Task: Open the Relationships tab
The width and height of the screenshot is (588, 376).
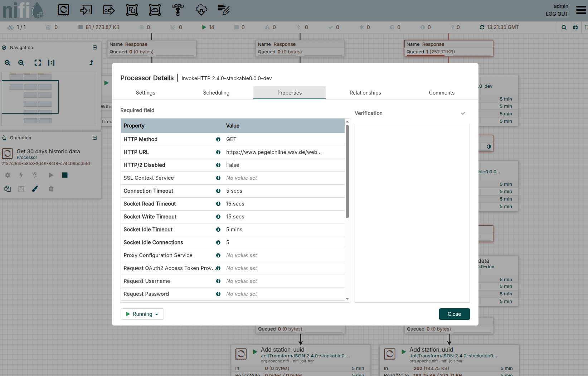Action: point(365,93)
